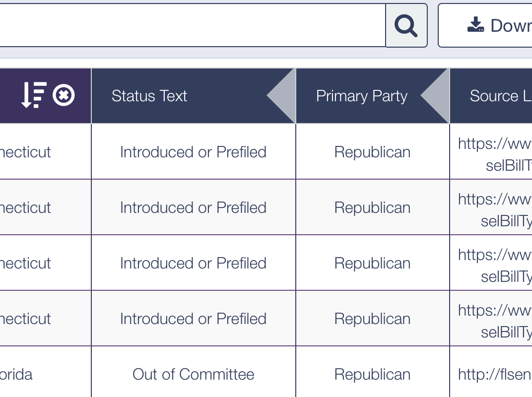Click the Status Text column header
Viewport: 532px width, 397px height.
[149, 95]
